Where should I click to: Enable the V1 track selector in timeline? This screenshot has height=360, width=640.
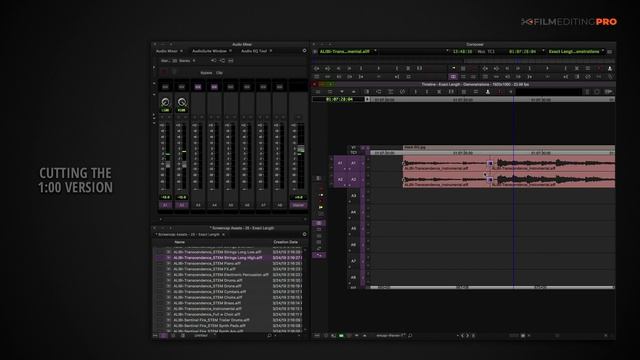pos(353,147)
